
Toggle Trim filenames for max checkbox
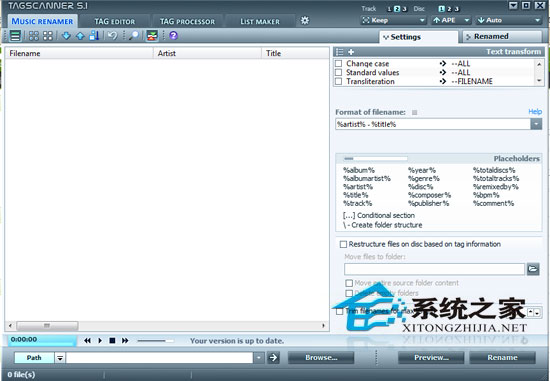click(x=340, y=311)
